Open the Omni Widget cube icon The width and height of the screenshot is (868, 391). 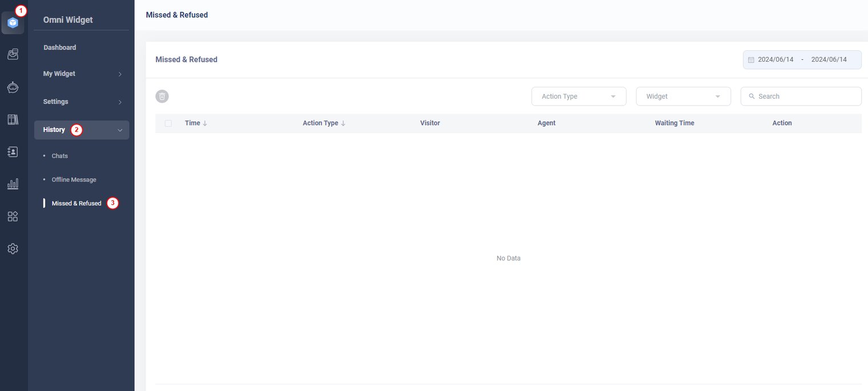13,23
